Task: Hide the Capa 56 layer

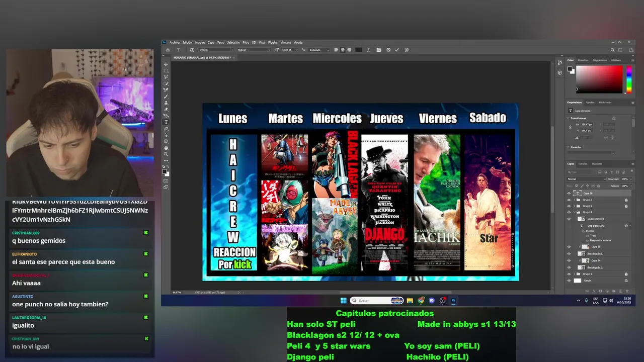Action: click(x=569, y=193)
